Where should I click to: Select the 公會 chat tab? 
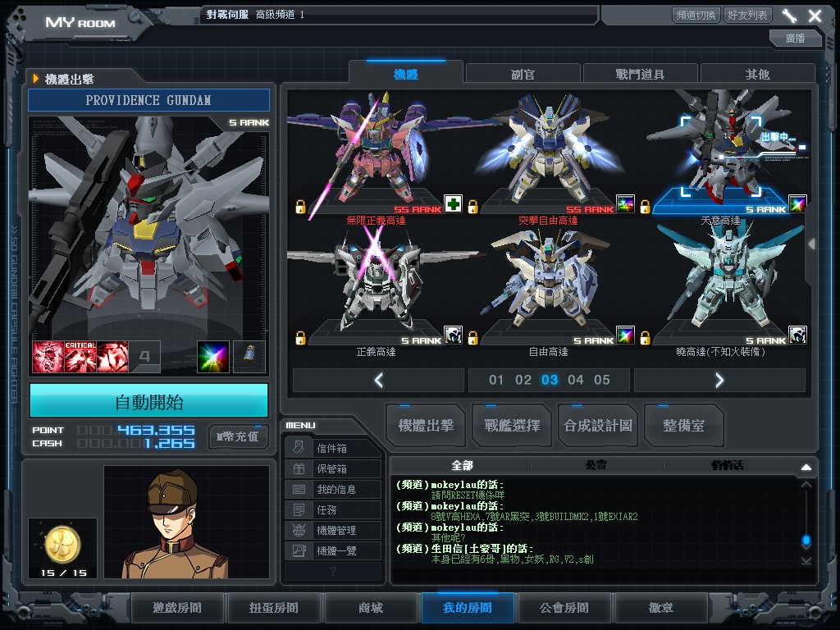[x=596, y=465]
